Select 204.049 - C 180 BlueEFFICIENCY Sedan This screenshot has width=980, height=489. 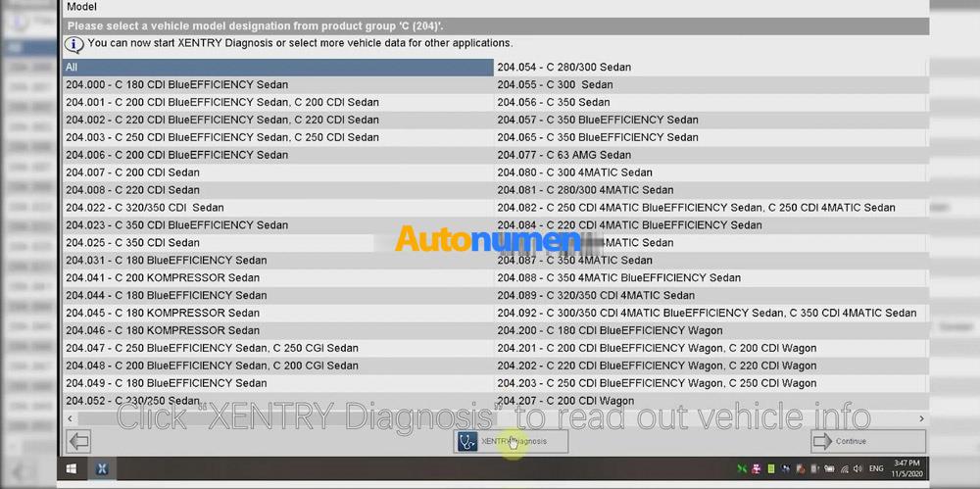(278, 383)
